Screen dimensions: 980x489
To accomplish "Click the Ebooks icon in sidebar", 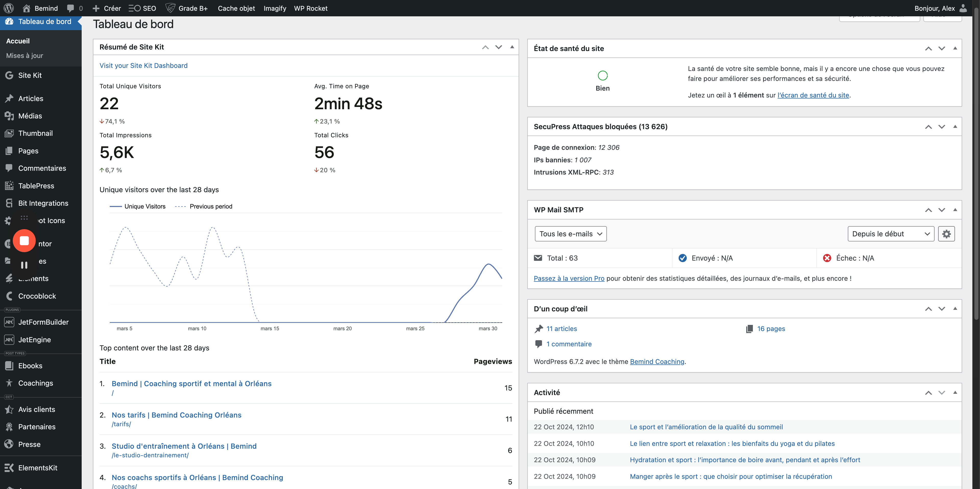I will click(x=9, y=366).
